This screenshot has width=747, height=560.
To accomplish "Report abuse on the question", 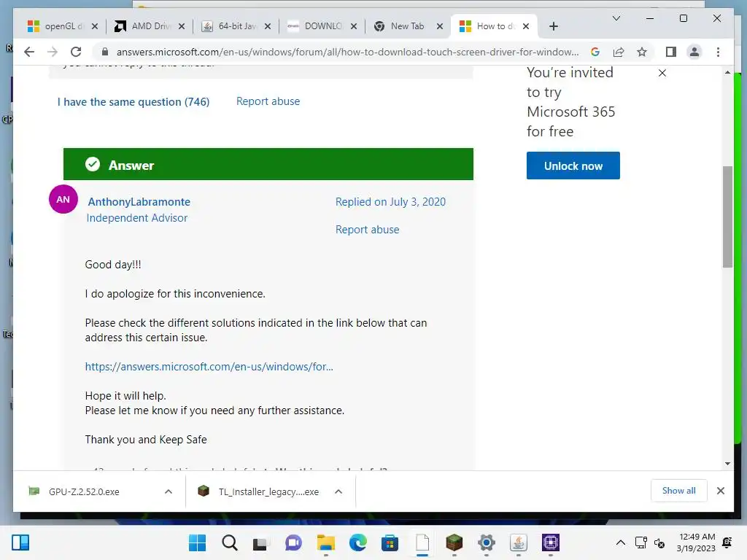I will (268, 101).
